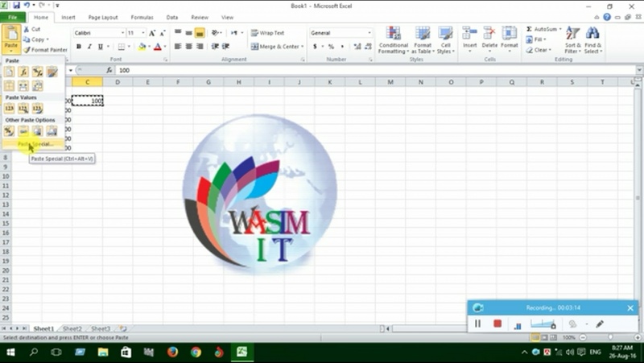This screenshot has width=644, height=363.
Task: Click AutoSum
Action: [542, 29]
